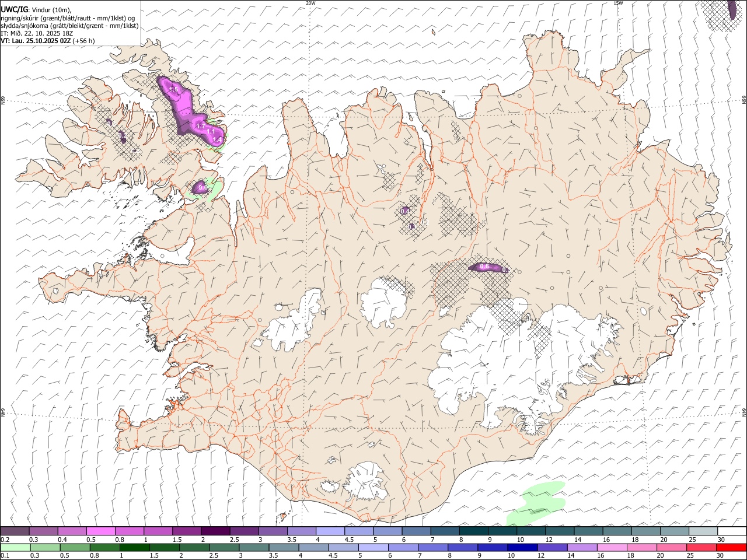This screenshot has width=747, height=560.
Task: Click the 'IT: Mið. 22. 10. 2025 18Z' line
Action: (37, 33)
